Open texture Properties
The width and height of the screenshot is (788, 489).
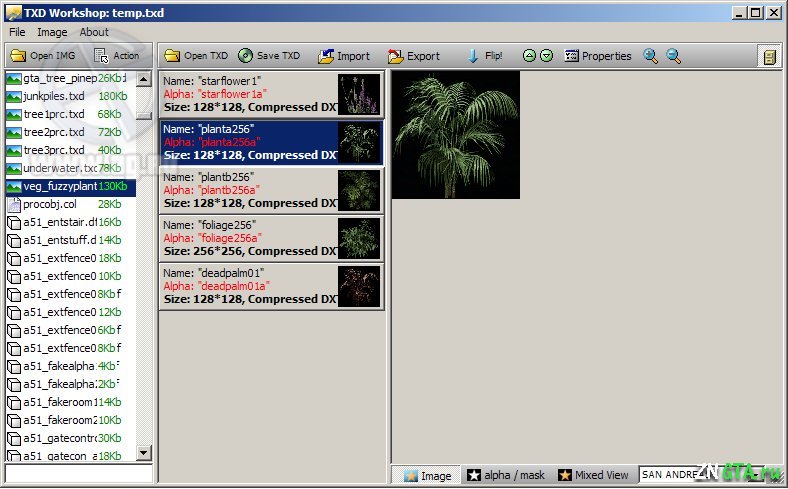[598, 56]
